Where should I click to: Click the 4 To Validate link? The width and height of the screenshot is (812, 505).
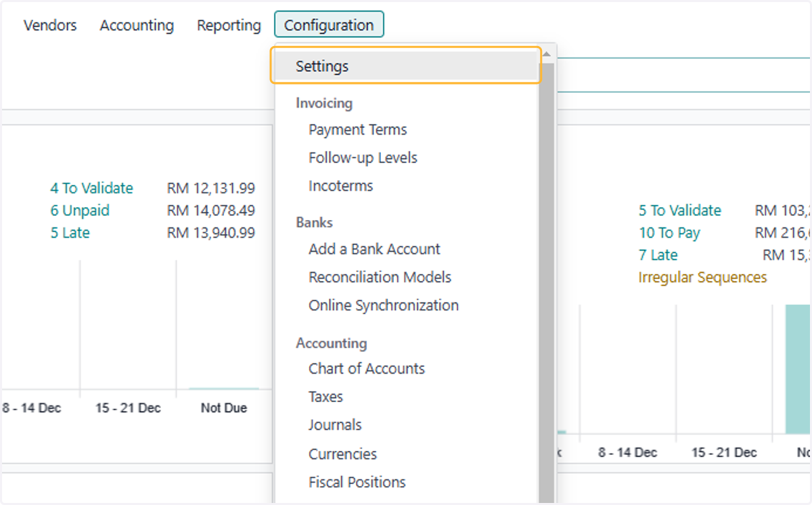(91, 188)
